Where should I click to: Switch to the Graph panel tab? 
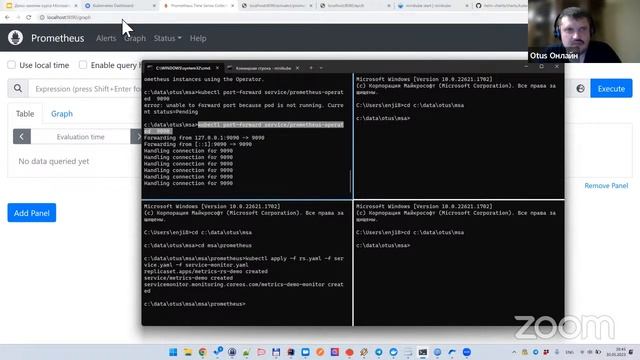pyautogui.click(x=62, y=114)
